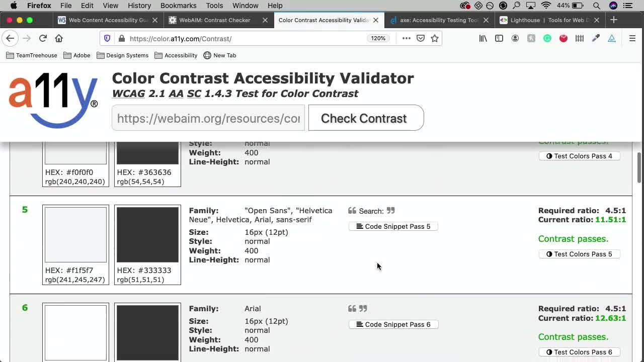The width and height of the screenshot is (644, 362).
Task: Click the 120% zoom reset control
Action: click(x=378, y=38)
